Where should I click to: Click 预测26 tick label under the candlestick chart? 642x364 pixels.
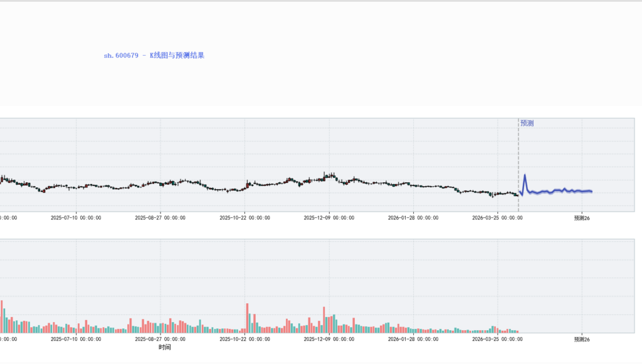(582, 218)
